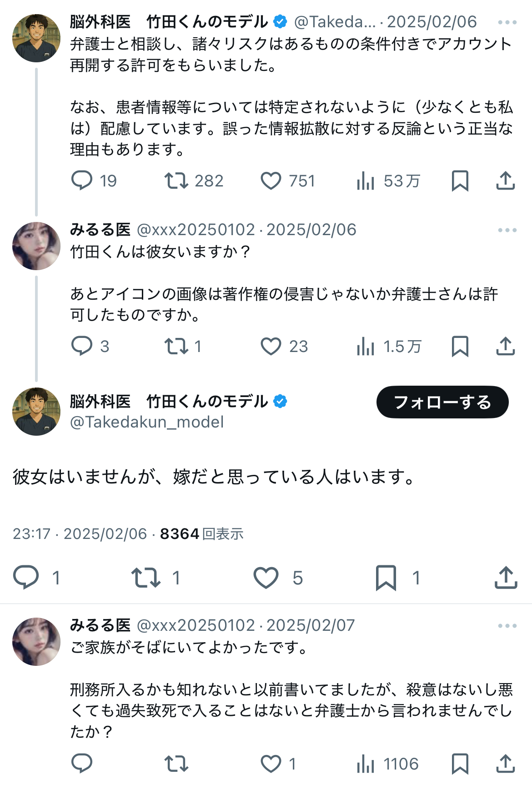Reply to the first tweet with 19 replies

point(82,181)
